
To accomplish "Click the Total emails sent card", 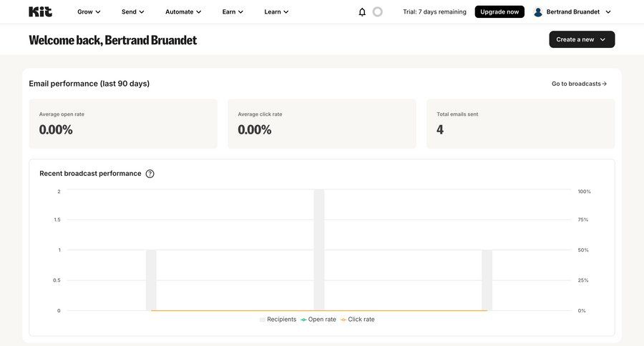I will coord(520,124).
